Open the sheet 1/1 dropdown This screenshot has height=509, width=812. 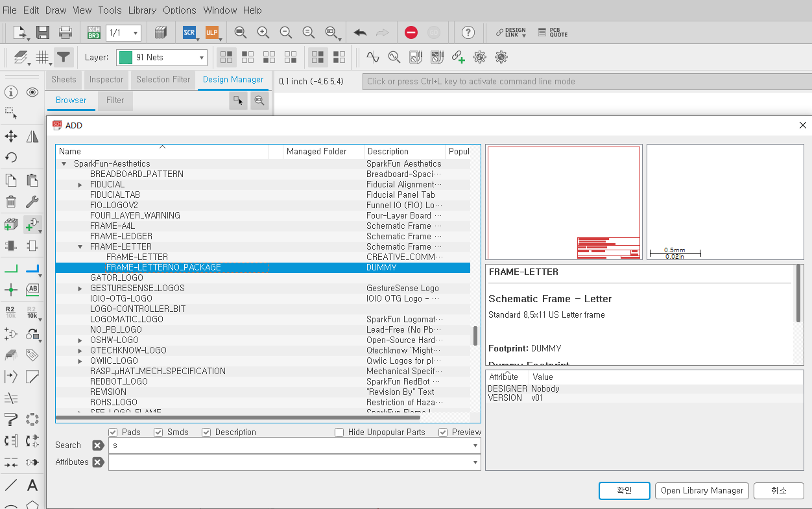tap(136, 32)
